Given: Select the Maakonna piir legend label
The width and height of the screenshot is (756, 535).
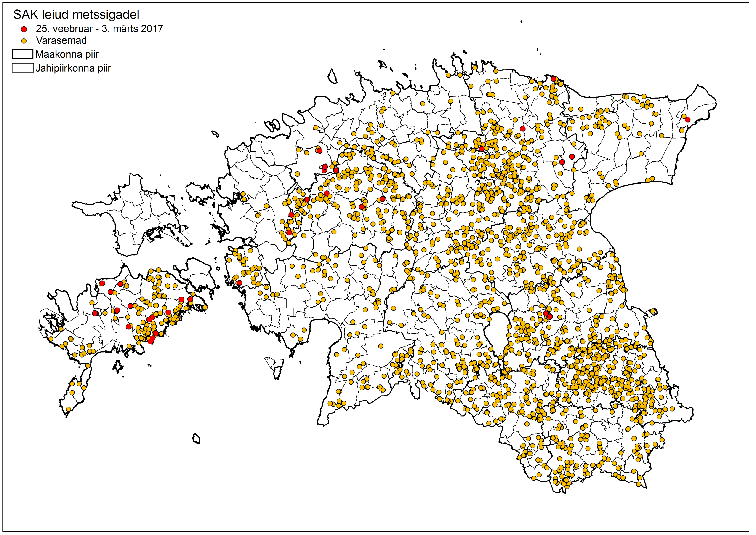Looking at the screenshot, I should click(67, 54).
